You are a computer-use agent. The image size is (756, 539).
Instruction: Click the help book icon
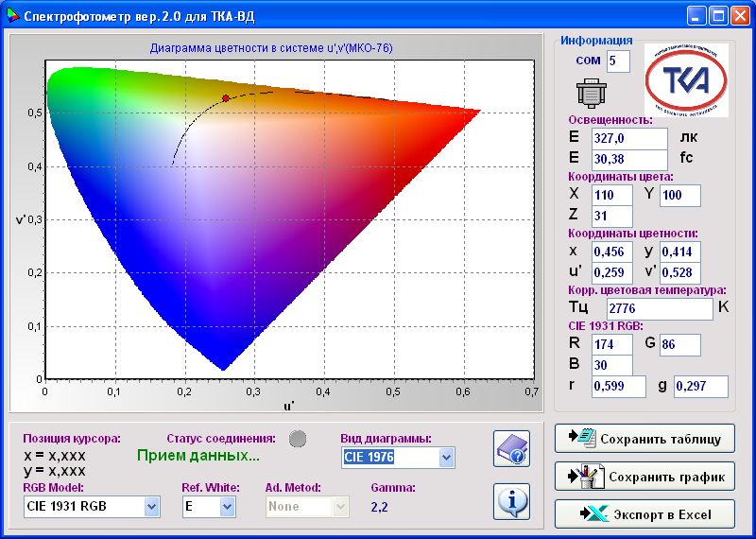click(511, 448)
